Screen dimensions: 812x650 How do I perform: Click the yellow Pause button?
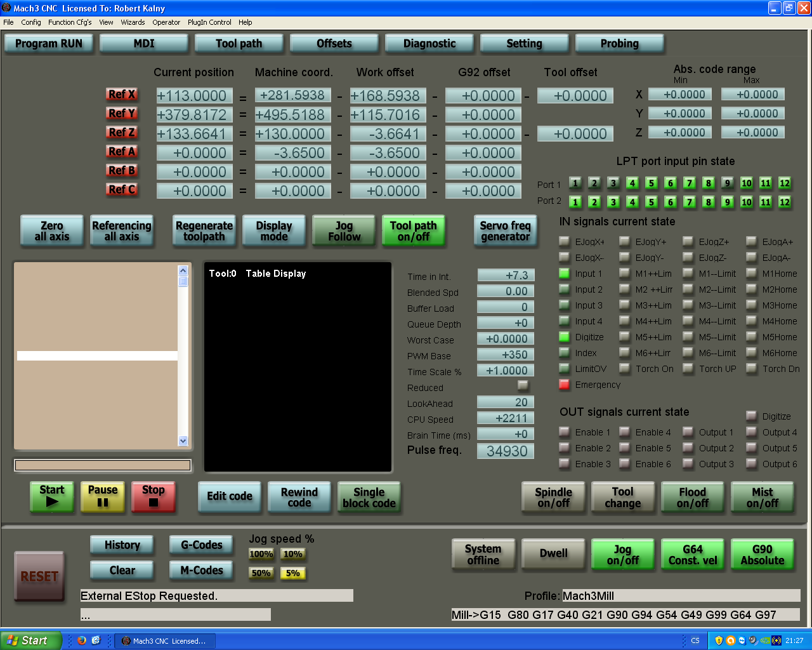point(103,496)
